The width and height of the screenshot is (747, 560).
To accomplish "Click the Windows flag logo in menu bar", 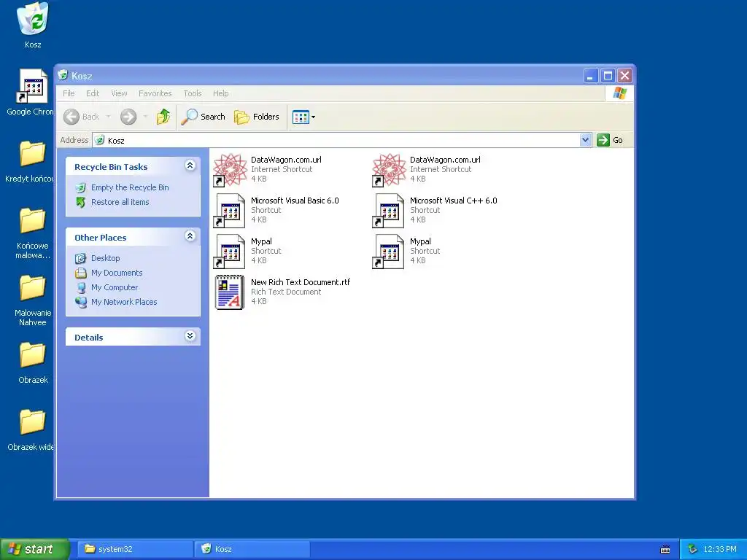I will point(620,93).
